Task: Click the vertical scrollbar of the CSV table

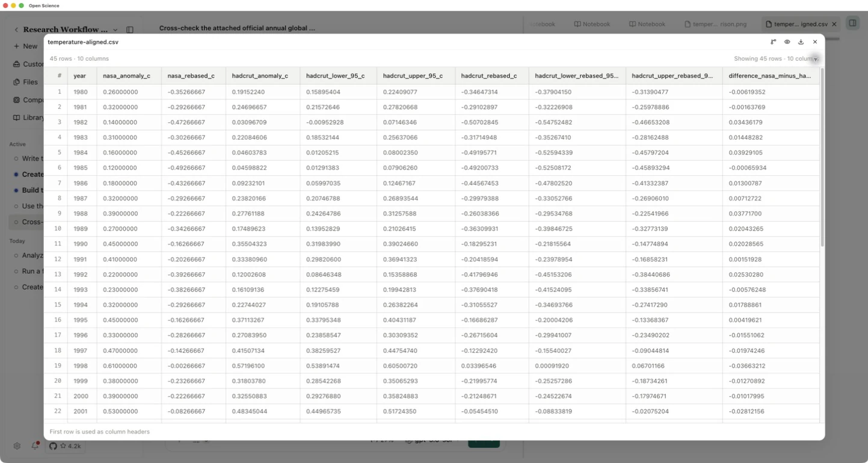Action: tap(822, 158)
